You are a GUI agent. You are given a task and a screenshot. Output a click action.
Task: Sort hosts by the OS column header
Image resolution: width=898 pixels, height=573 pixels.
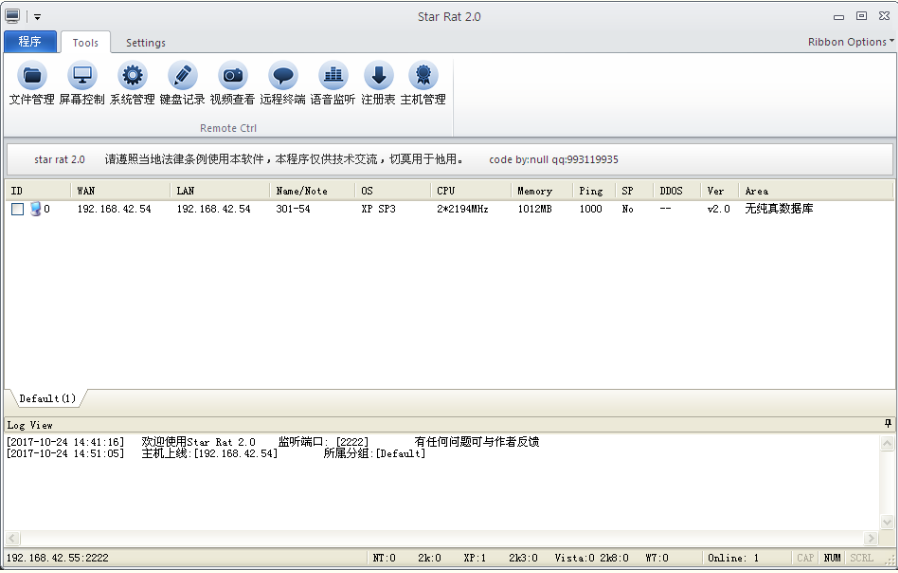click(392, 191)
